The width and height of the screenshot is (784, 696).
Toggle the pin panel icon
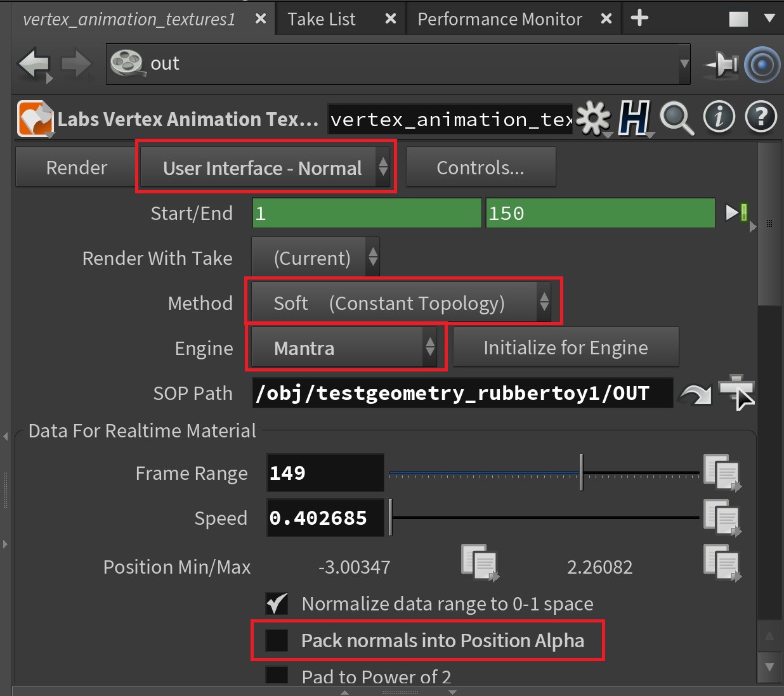pos(722,64)
